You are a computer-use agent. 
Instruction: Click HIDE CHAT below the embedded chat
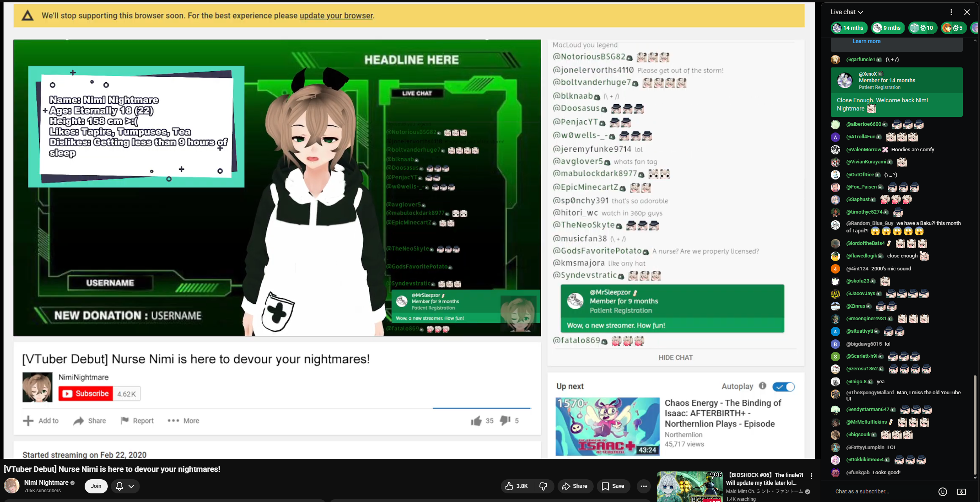pyautogui.click(x=675, y=357)
